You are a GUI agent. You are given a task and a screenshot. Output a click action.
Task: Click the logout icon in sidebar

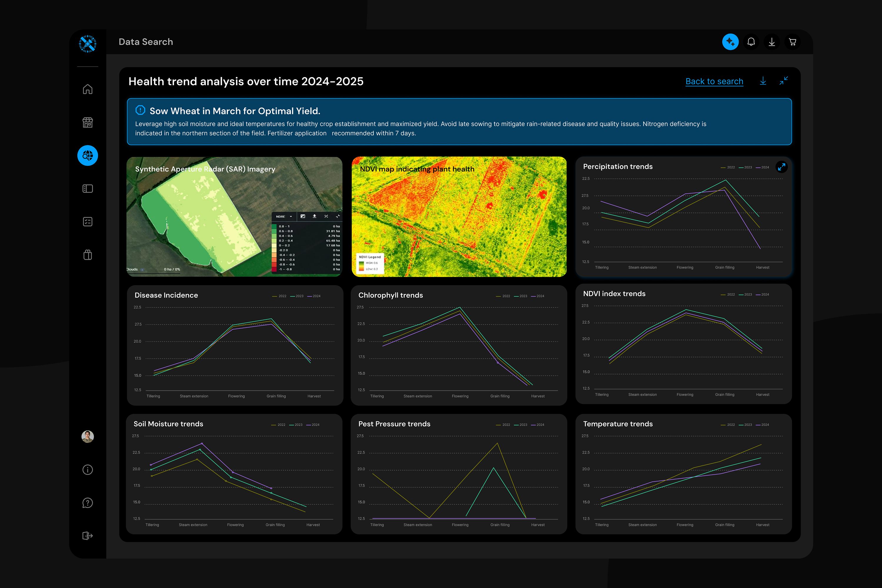point(87,535)
